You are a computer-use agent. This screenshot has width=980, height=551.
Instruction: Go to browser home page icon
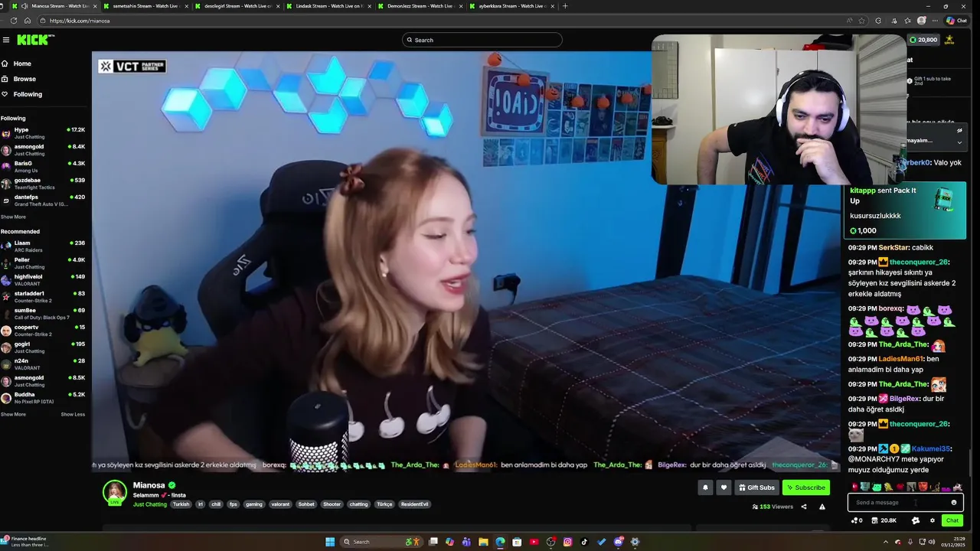tap(28, 21)
